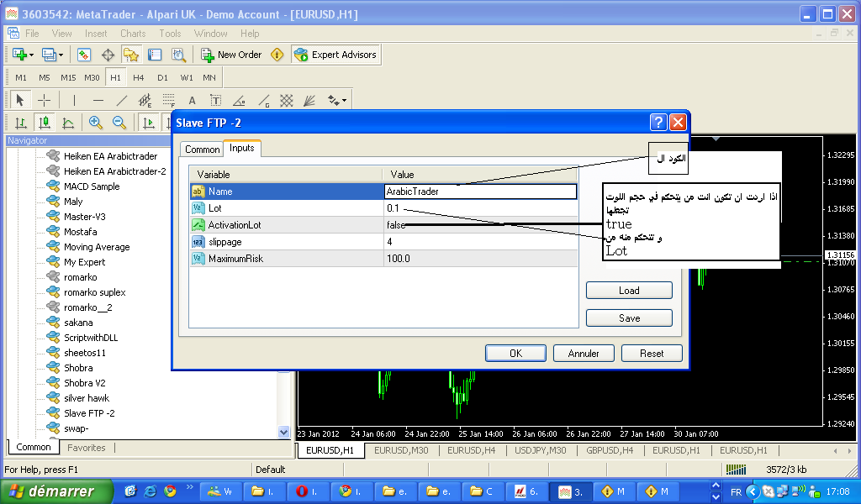This screenshot has width=861, height=504.
Task: Select Slave FTP -2 in Navigator
Action: point(89,413)
